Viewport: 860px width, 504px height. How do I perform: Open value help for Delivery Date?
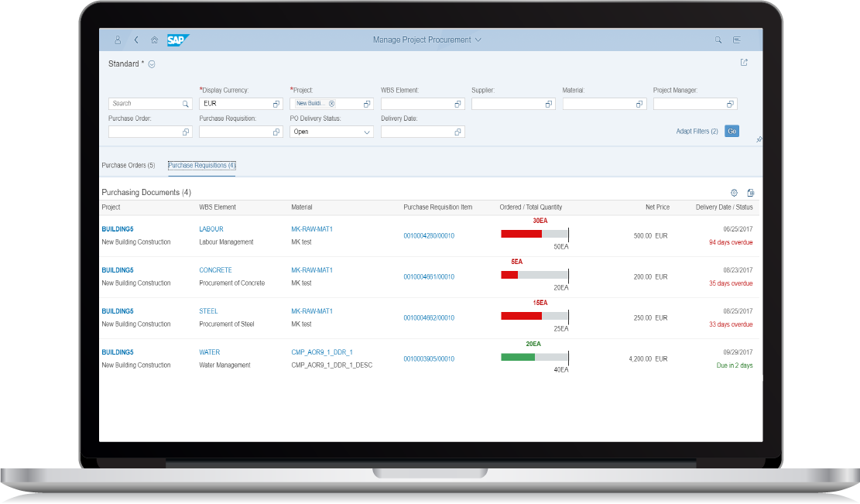click(458, 132)
